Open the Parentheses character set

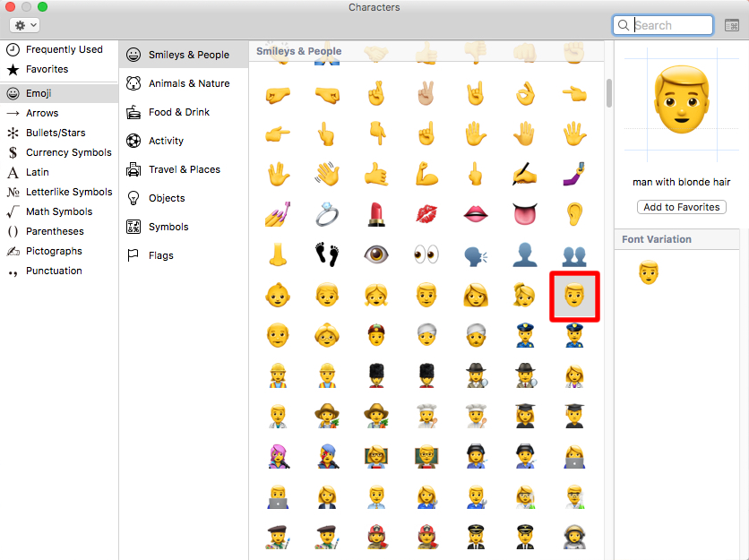pyautogui.click(x=59, y=231)
